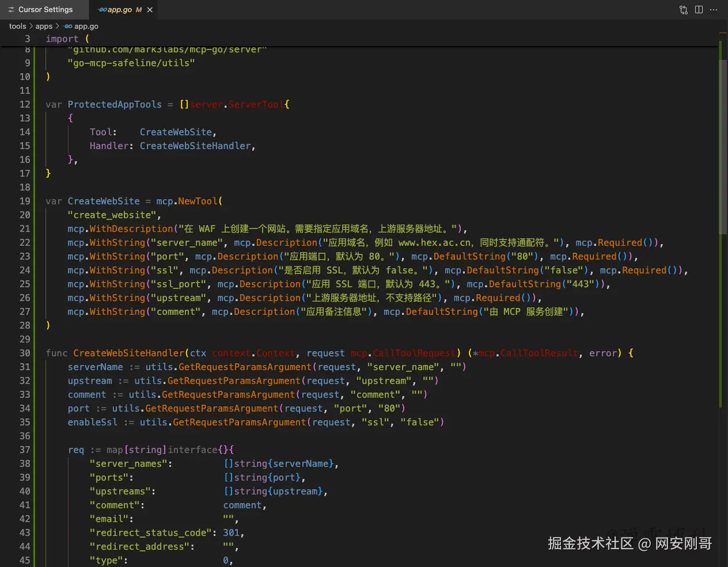This screenshot has width=728, height=567.
Task: Open source control changes icon
Action: click(684, 10)
